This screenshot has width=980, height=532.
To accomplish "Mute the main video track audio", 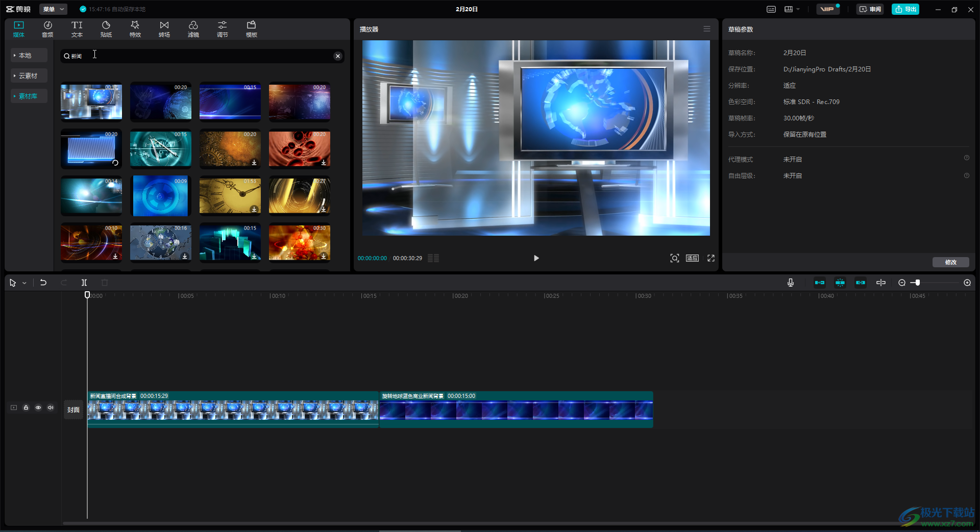I will click(x=51, y=408).
